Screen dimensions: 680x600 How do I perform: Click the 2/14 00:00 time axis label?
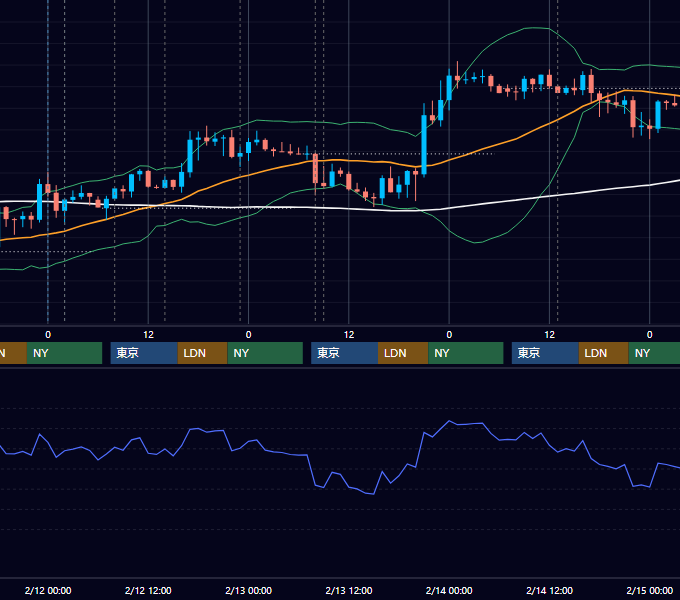tap(449, 590)
